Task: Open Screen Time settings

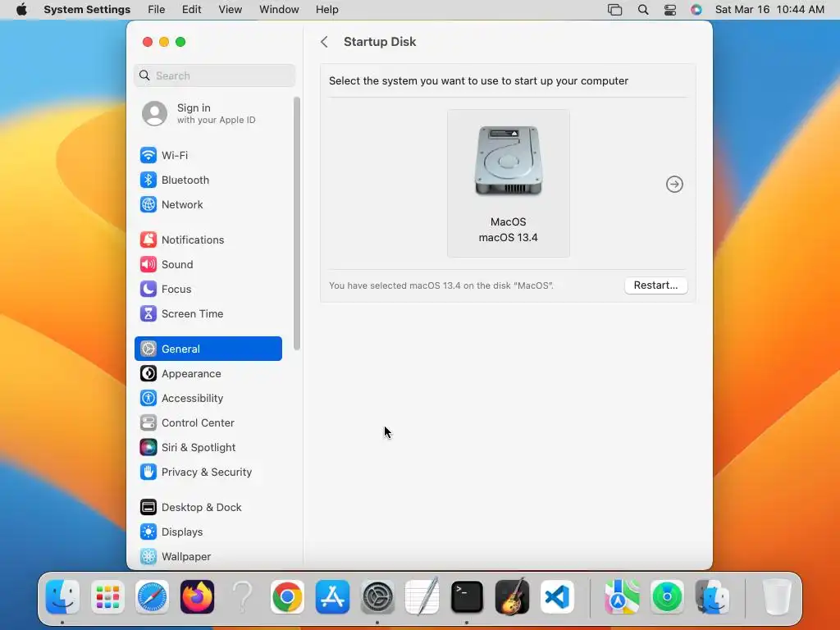Action: click(208, 314)
